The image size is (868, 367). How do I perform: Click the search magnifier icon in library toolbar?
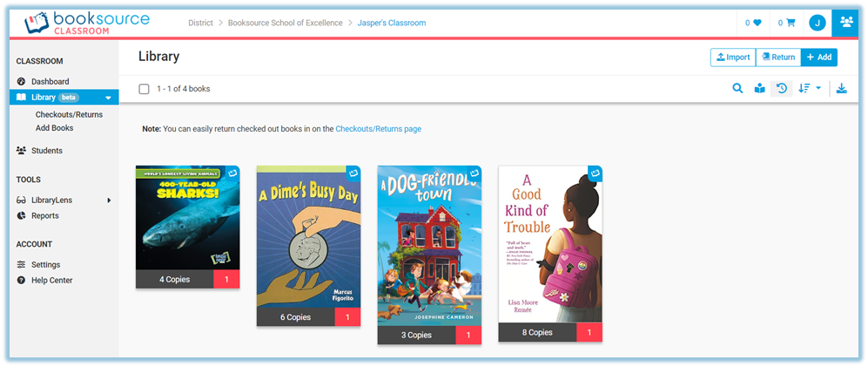(737, 88)
